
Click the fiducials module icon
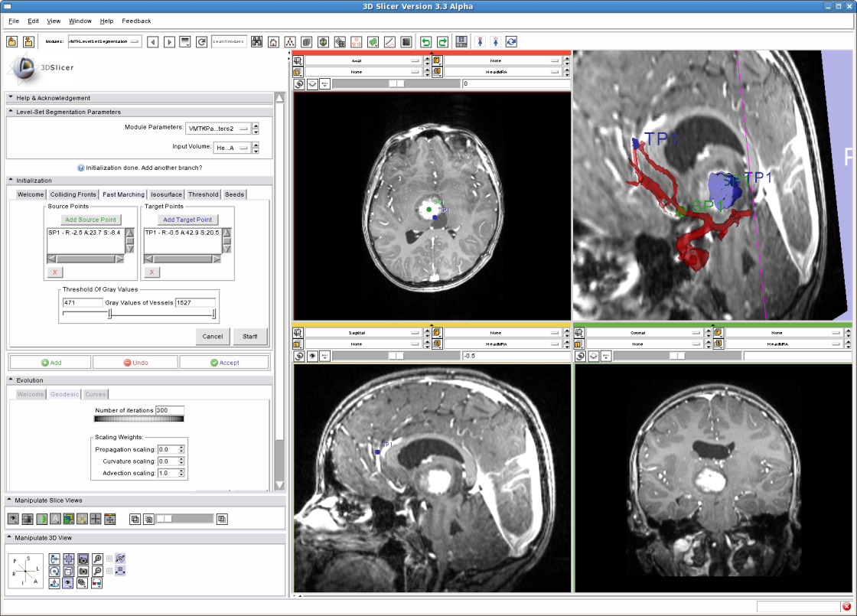[357, 42]
